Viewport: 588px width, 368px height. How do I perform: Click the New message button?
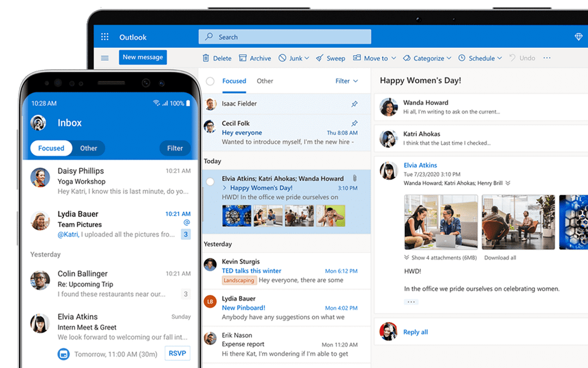pos(143,57)
